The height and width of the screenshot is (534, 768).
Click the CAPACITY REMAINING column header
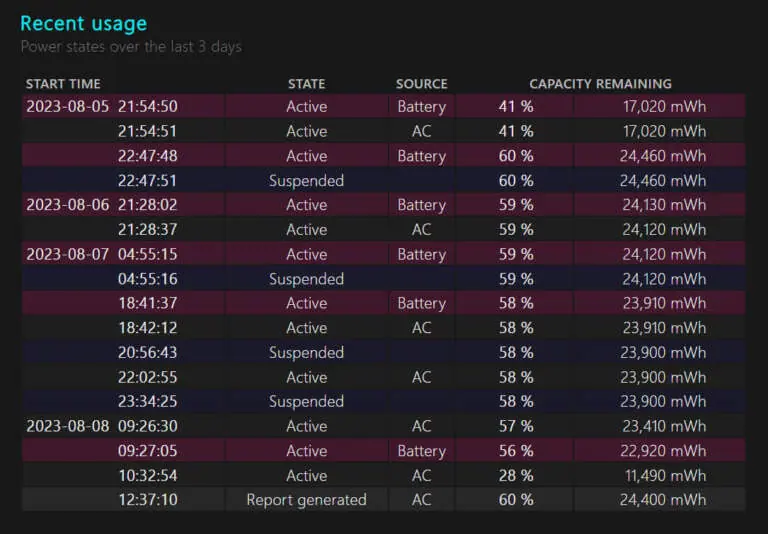click(x=600, y=84)
